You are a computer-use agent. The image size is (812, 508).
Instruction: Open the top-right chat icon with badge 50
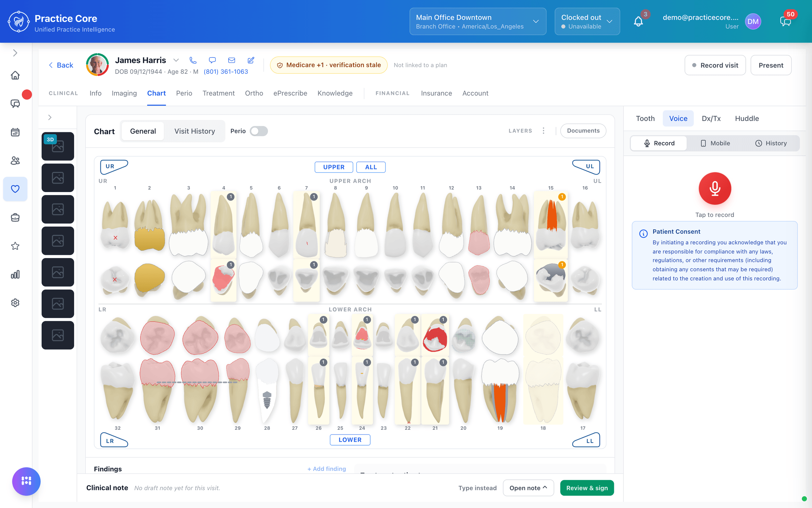[785, 21]
